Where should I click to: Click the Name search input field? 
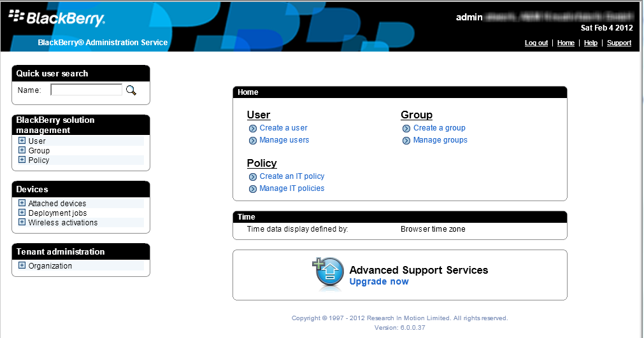click(x=86, y=90)
